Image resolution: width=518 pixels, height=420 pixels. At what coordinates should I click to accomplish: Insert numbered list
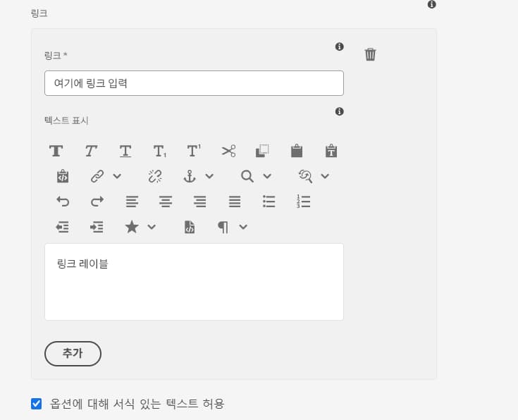(303, 202)
